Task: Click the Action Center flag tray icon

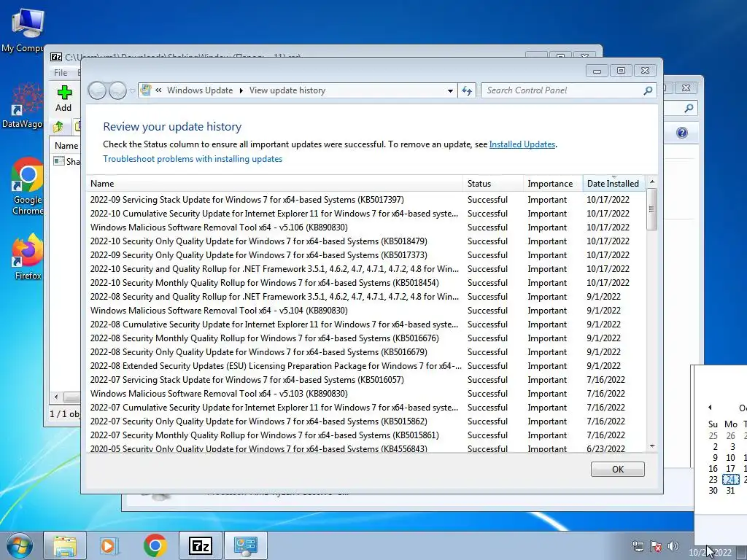Action: click(656, 546)
